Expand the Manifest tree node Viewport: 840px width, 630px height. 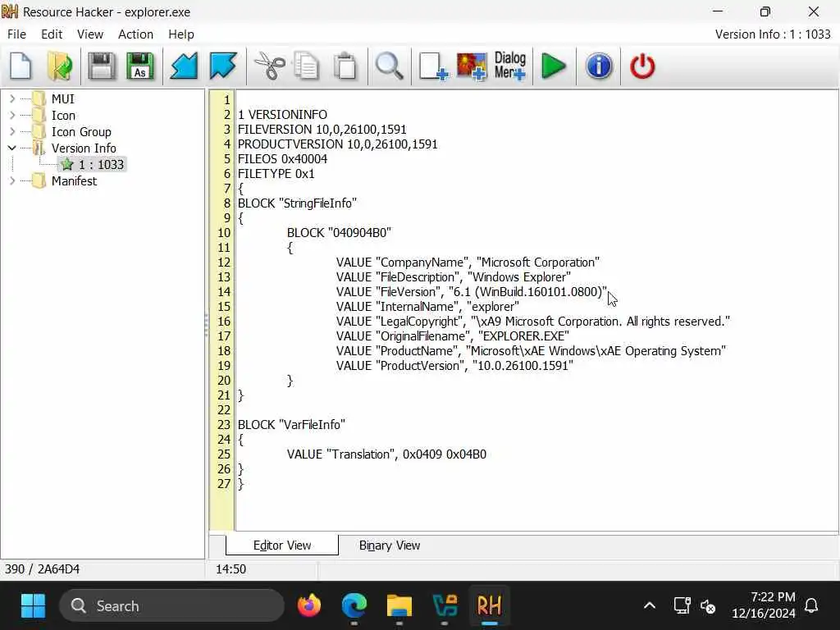(x=12, y=181)
